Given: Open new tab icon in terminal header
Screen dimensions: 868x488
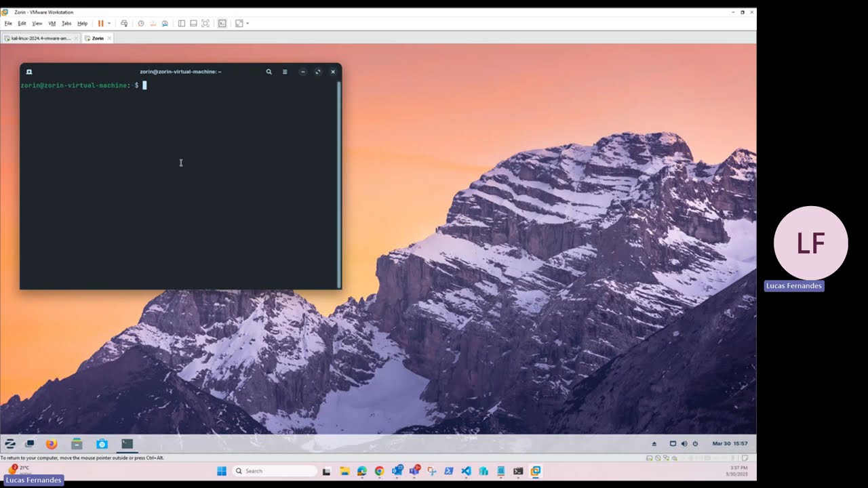Looking at the screenshot, I should coord(29,71).
